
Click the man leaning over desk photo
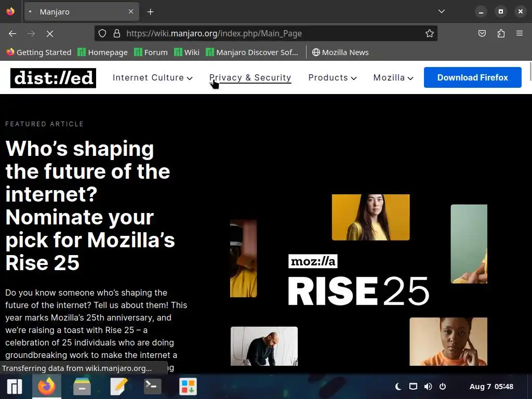click(264, 346)
